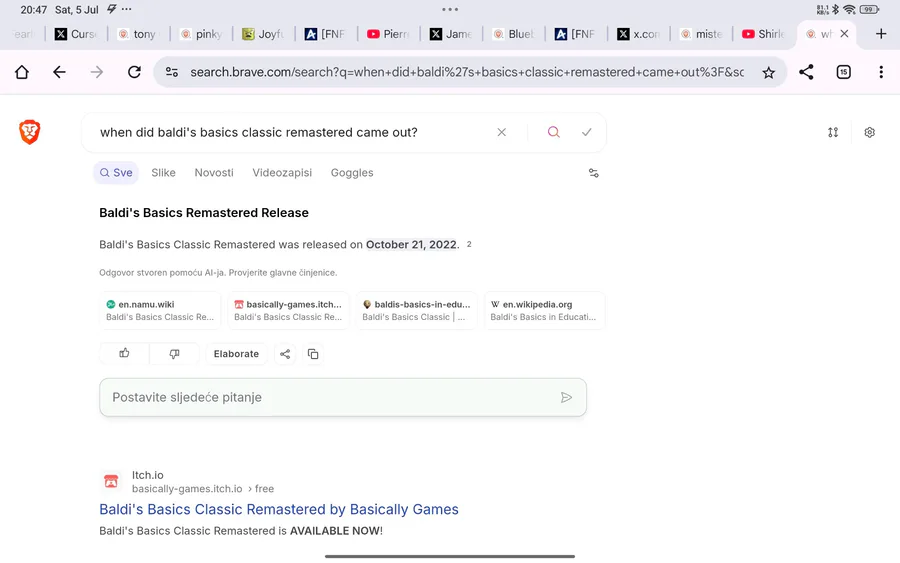This screenshot has width=900, height=563.
Task: Switch to the Curs X tab
Action: click(76, 34)
